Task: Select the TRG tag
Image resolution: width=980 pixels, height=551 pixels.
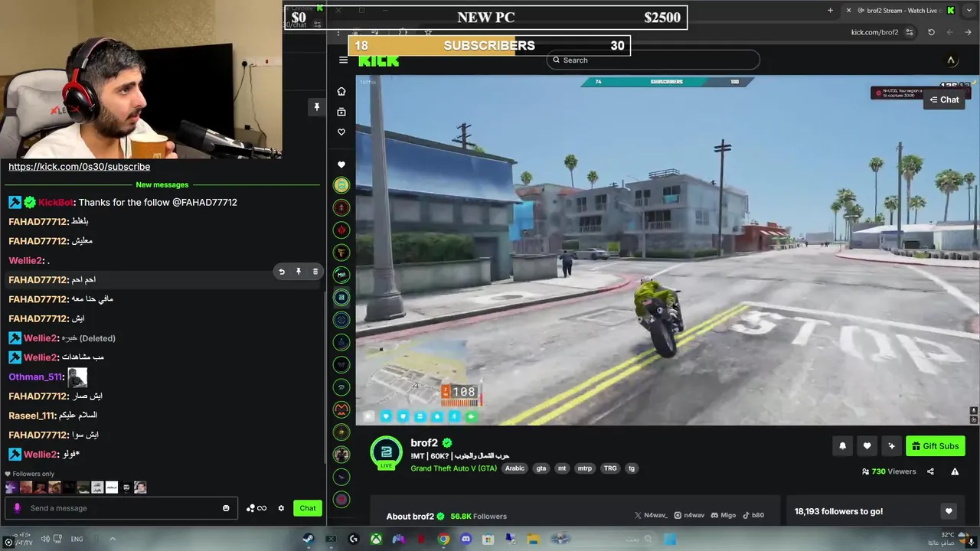Action: click(x=610, y=468)
